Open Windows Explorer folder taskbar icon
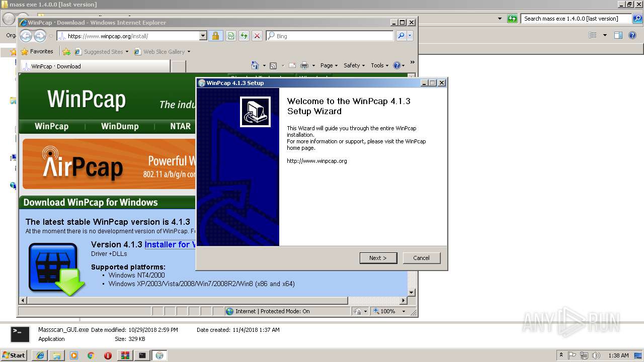 point(57,355)
